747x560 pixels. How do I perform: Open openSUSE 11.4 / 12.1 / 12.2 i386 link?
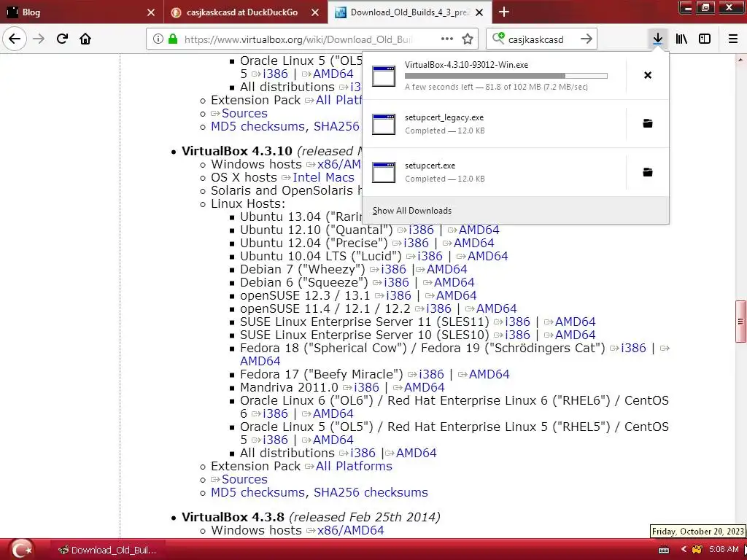coord(438,309)
